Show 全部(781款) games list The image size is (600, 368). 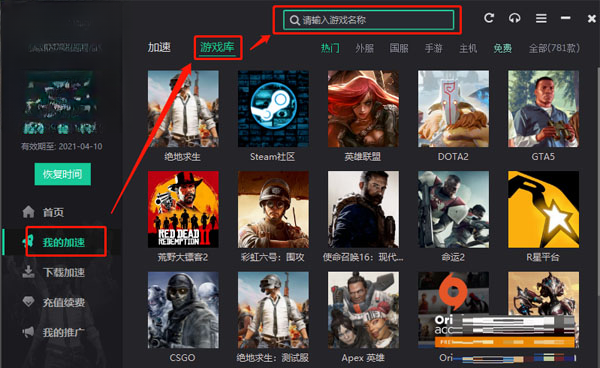click(554, 48)
